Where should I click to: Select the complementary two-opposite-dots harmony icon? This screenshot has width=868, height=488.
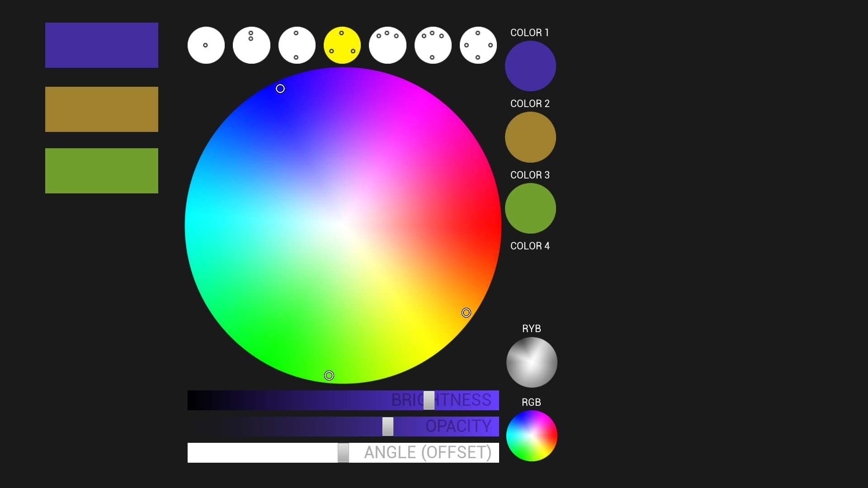coord(297,45)
